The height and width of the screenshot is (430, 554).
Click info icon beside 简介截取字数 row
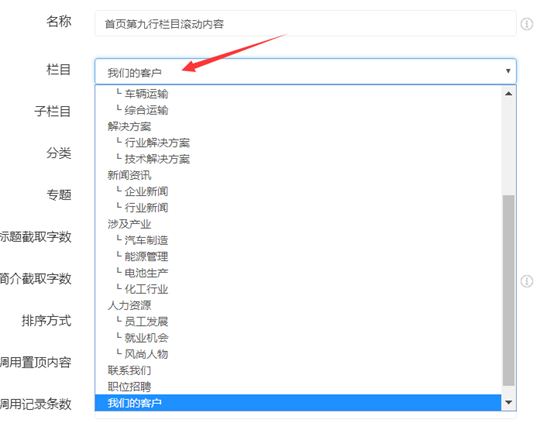526,281
